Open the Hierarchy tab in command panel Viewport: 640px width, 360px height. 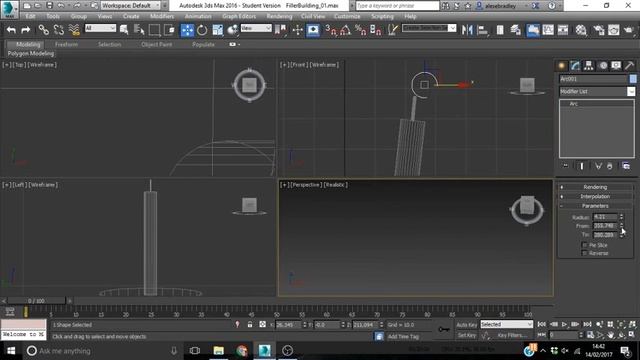(x=589, y=65)
